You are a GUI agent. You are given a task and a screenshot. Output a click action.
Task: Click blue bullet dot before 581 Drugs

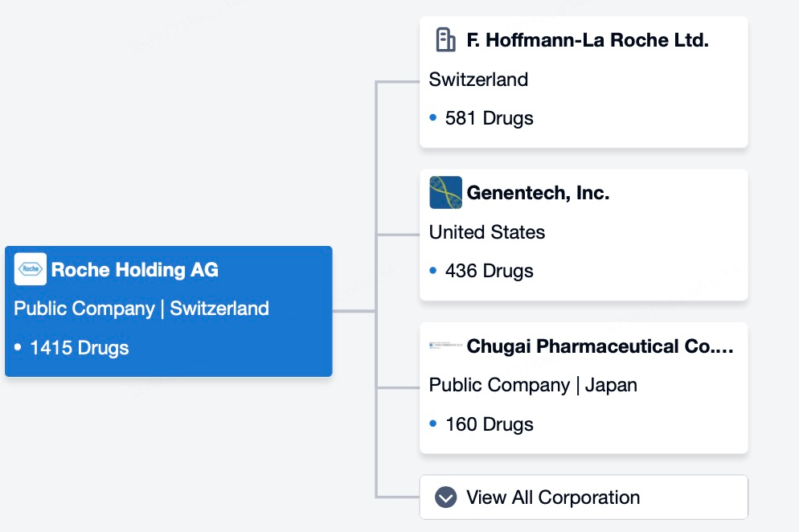(433, 118)
